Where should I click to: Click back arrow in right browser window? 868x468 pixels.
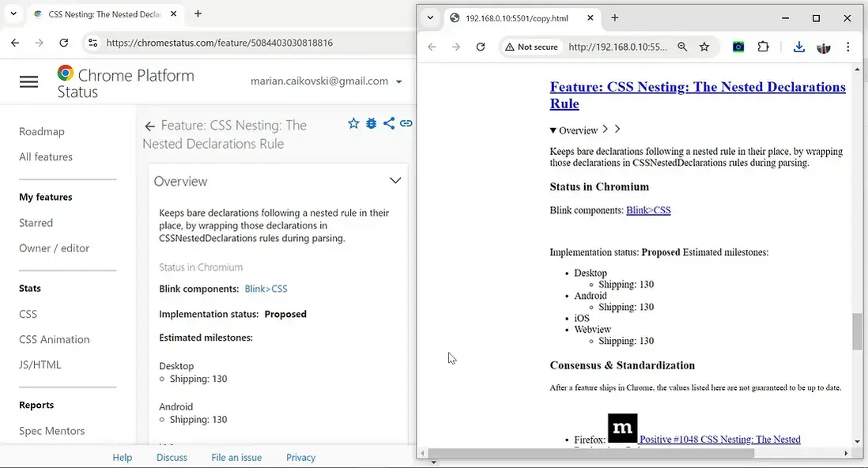[x=432, y=47]
